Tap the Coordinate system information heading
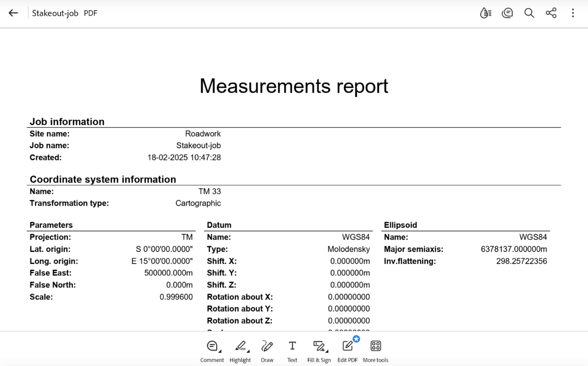This screenshot has width=588, height=366. click(103, 179)
